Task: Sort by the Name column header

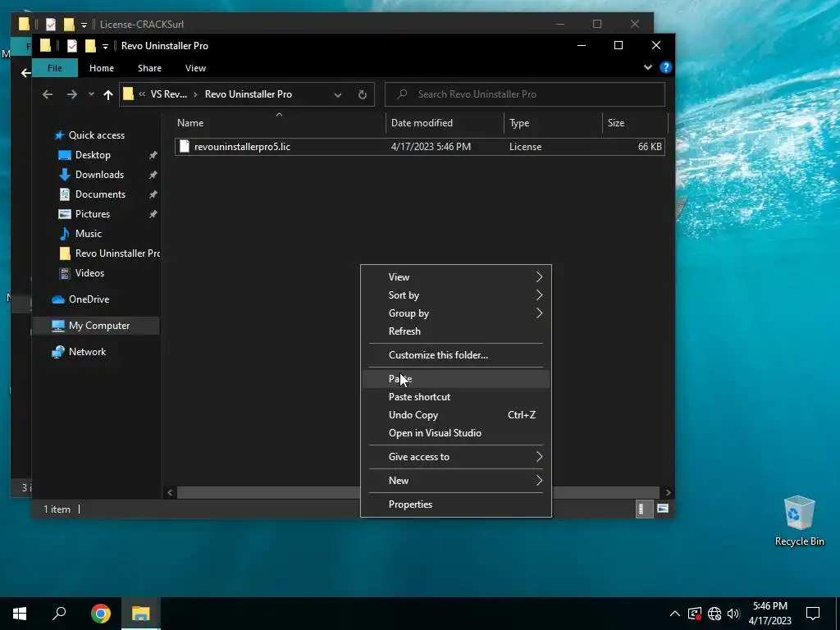Action: tap(279, 123)
